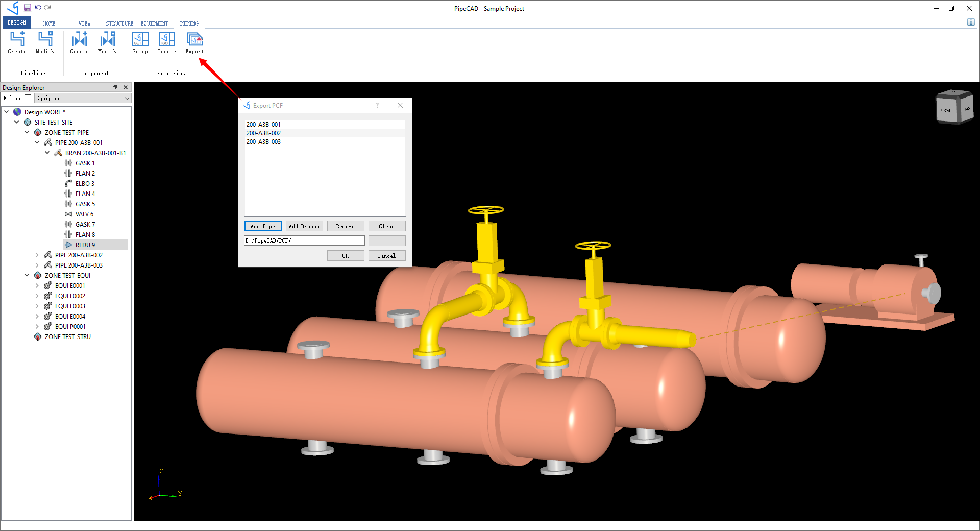
Task: Click the Isometrics Create icon
Action: pyautogui.click(x=166, y=43)
